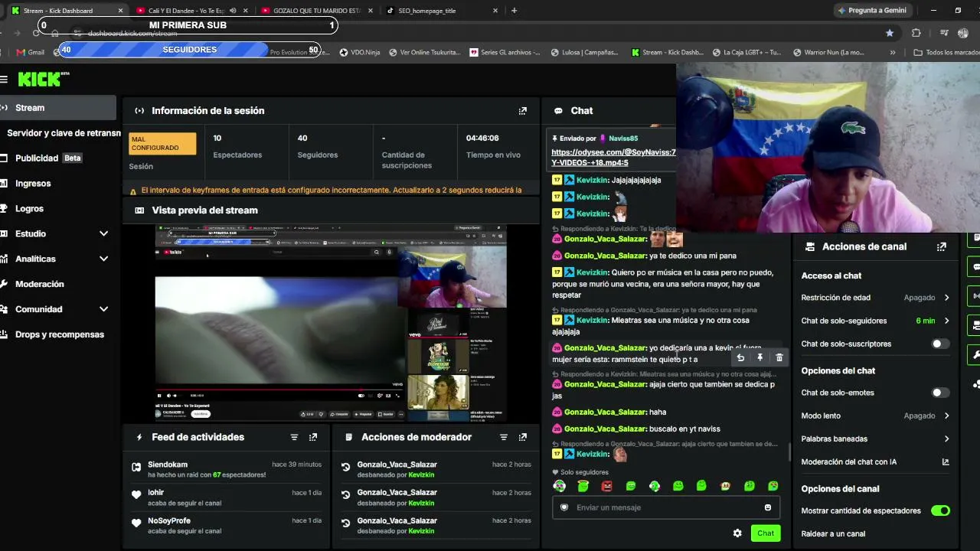Open the Gmail bookmark
This screenshot has height=551, width=980.
pyautogui.click(x=31, y=53)
